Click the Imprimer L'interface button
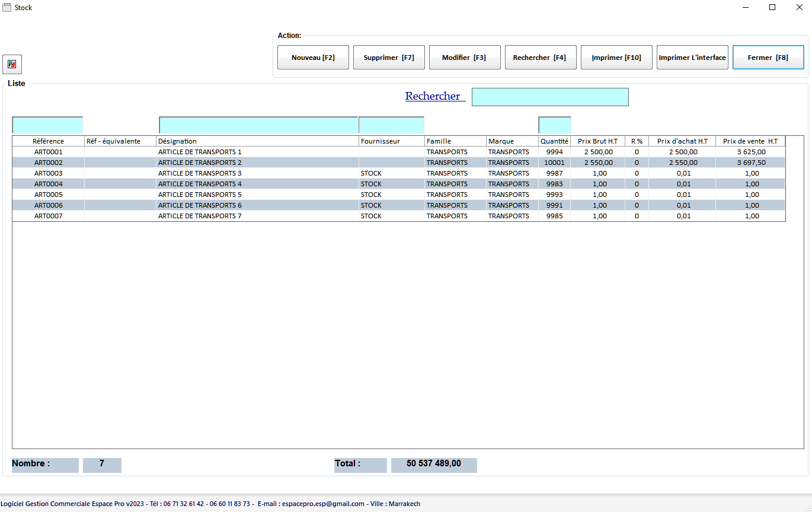 [x=692, y=58]
